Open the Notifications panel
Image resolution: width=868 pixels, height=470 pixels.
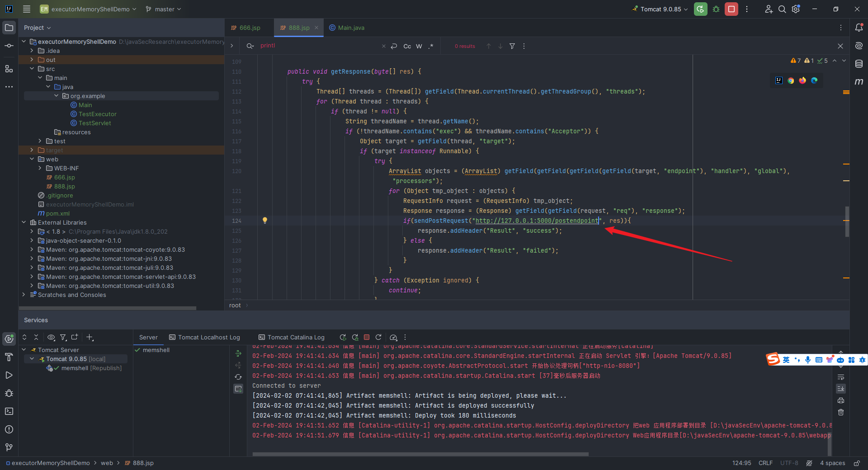tap(859, 28)
